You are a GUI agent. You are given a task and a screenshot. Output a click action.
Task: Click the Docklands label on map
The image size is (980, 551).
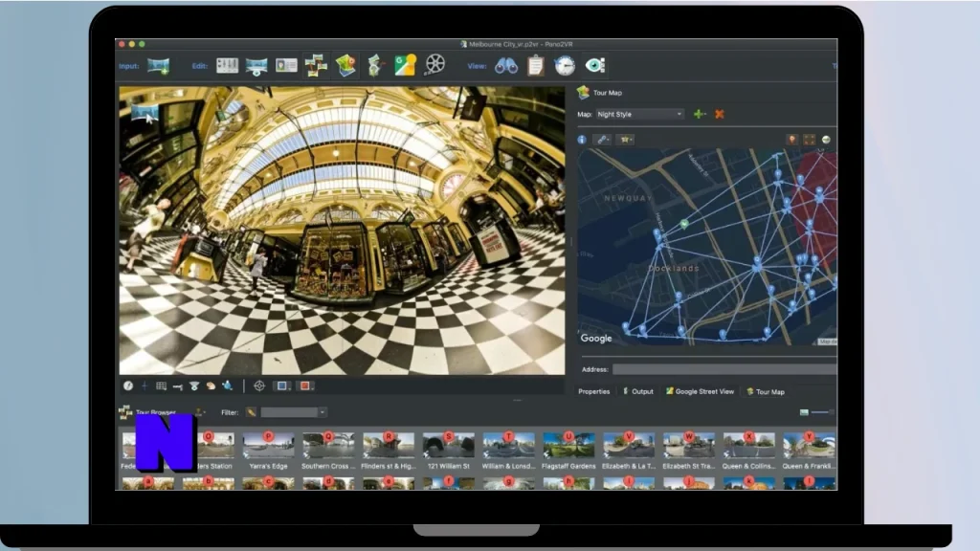(674, 268)
